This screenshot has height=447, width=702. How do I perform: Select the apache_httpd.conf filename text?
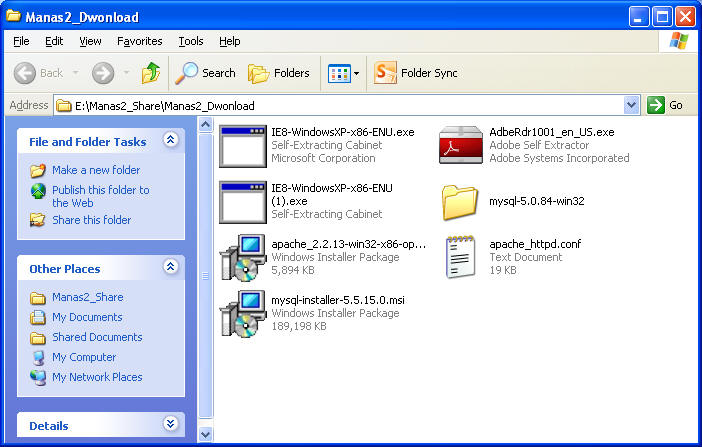[535, 244]
